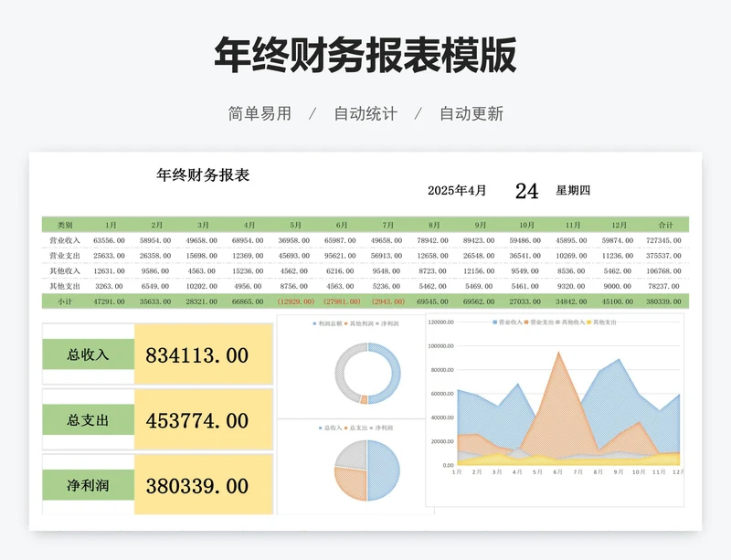This screenshot has width=731, height=560.
Task: Select the 2025年4月 date cell
Action: click(457, 190)
